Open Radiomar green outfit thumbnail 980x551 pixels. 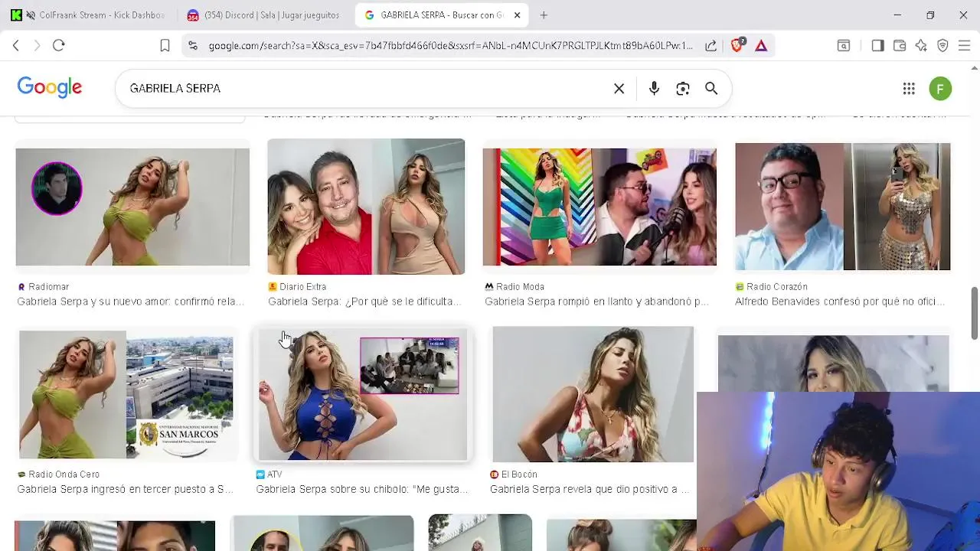132,207
